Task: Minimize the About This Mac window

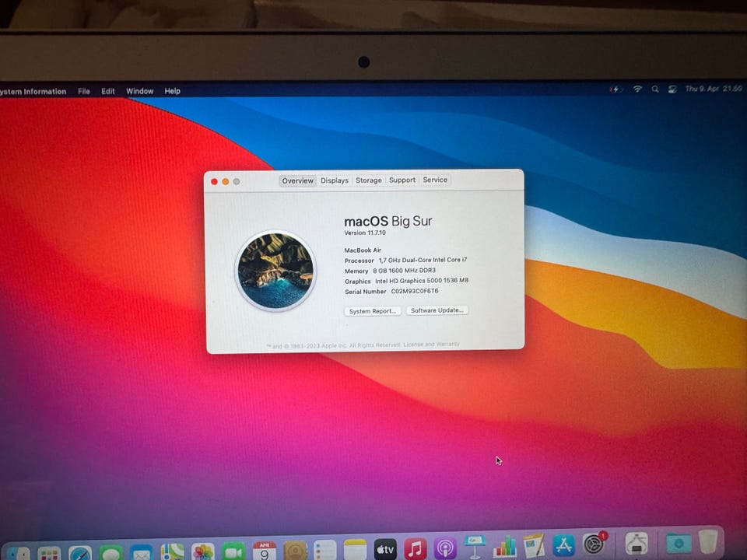Action: click(x=226, y=182)
